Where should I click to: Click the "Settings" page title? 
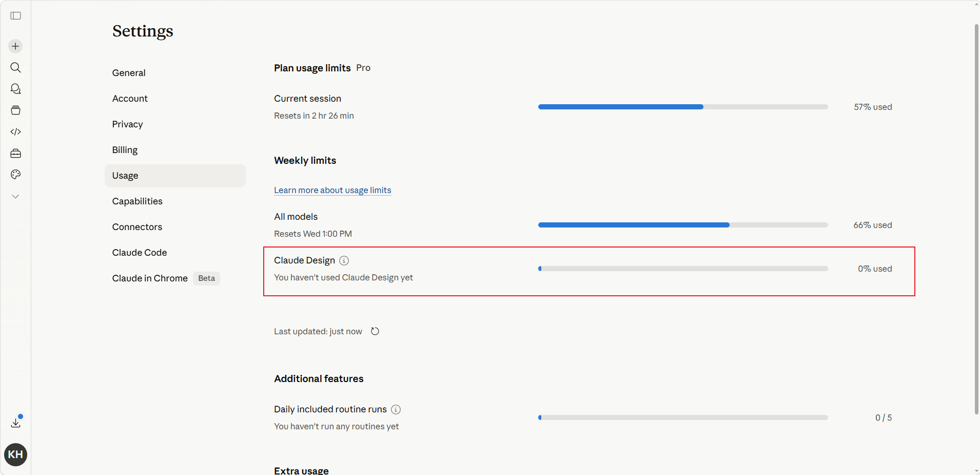click(x=143, y=31)
